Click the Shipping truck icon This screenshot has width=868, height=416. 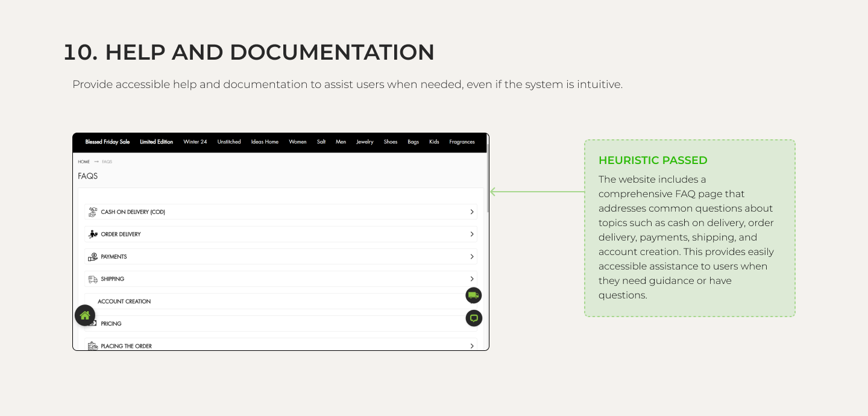(93, 279)
